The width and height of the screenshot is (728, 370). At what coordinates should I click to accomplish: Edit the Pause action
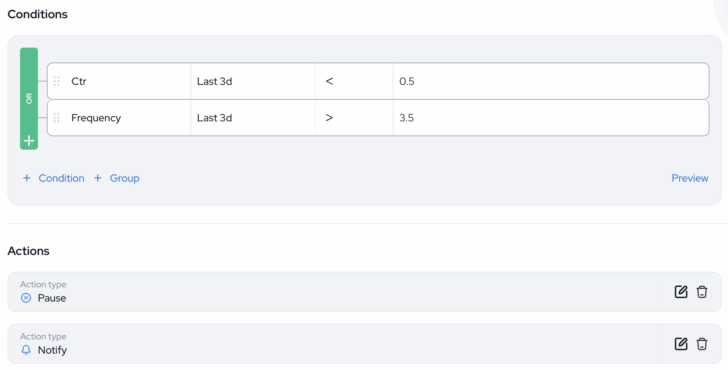tap(681, 292)
